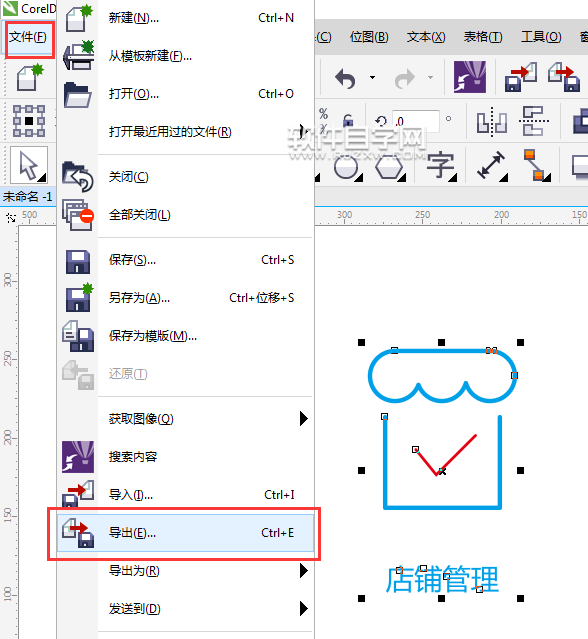Click the close document icon in menu
The image size is (588, 639).
[x=77, y=176]
